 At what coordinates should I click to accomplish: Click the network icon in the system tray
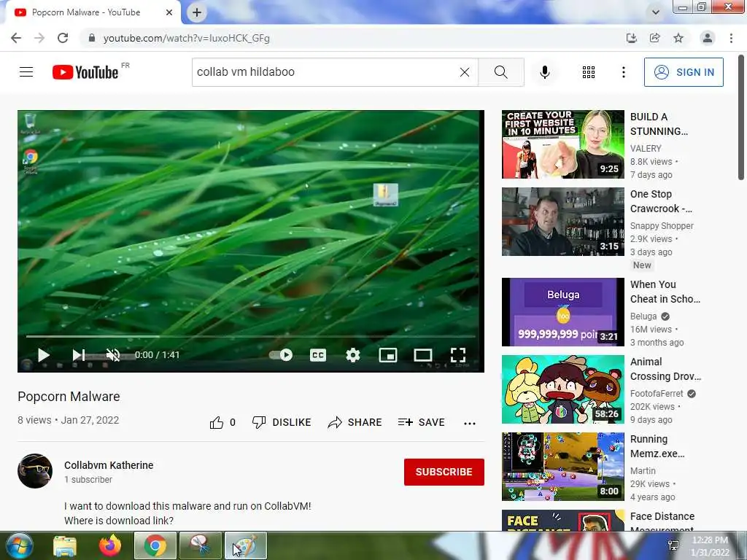pyautogui.click(x=673, y=545)
